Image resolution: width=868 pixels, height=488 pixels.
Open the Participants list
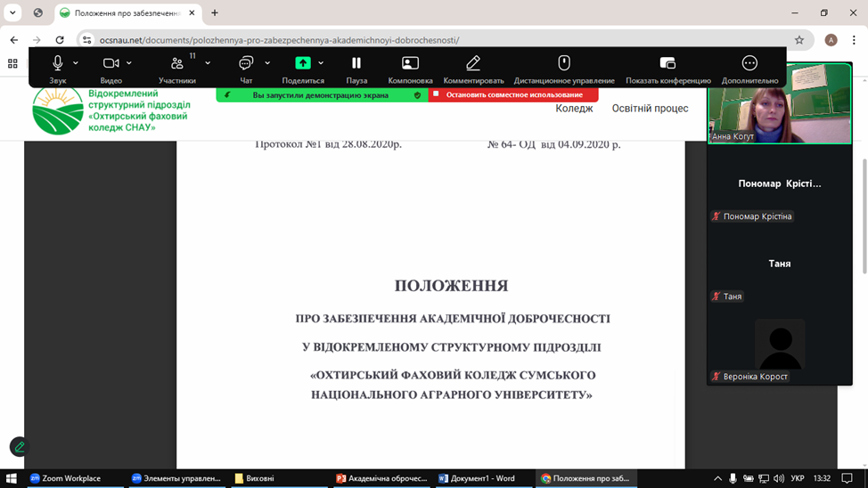pyautogui.click(x=177, y=68)
